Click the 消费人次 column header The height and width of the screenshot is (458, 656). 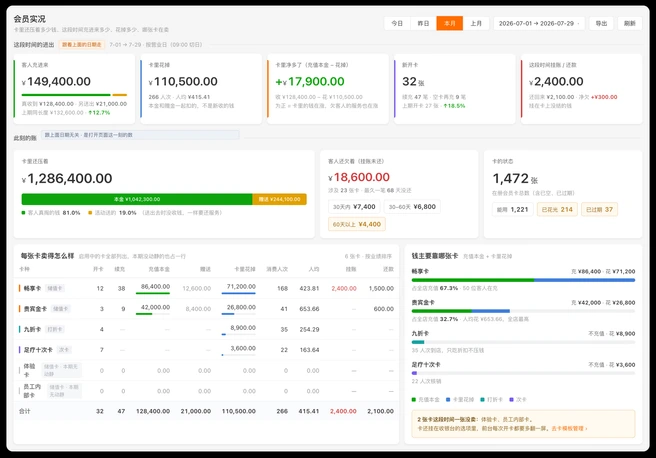[x=277, y=269]
